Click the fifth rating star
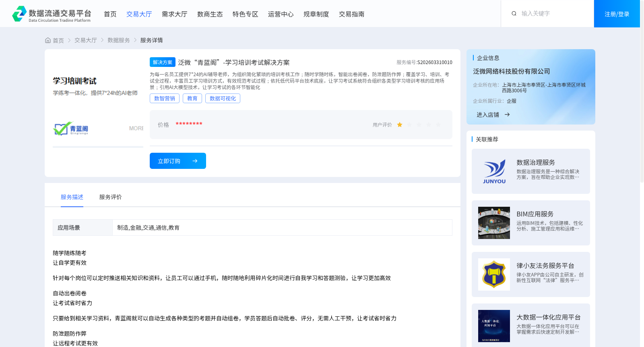The image size is (644, 347). (x=438, y=125)
